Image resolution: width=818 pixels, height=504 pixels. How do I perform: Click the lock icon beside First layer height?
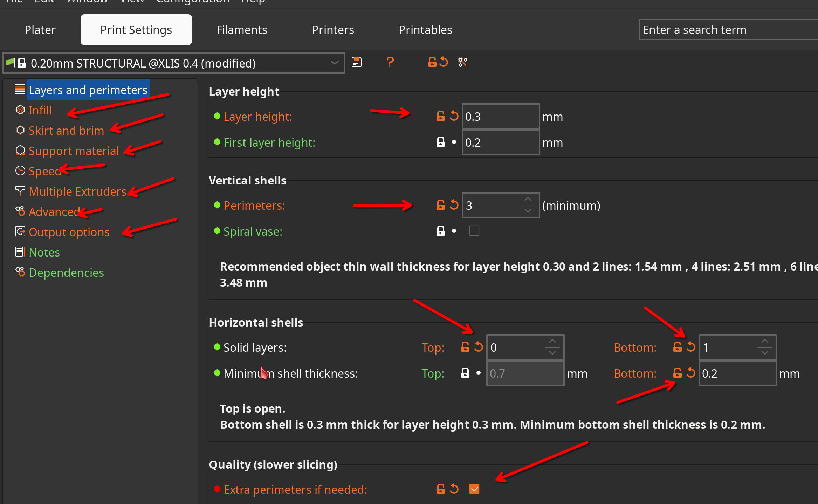(x=440, y=142)
